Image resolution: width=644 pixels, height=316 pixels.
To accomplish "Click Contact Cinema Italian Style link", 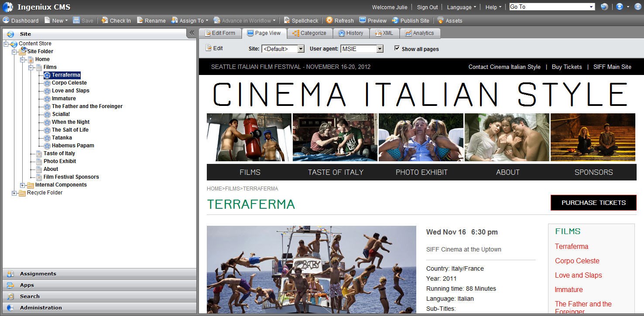I will [504, 67].
